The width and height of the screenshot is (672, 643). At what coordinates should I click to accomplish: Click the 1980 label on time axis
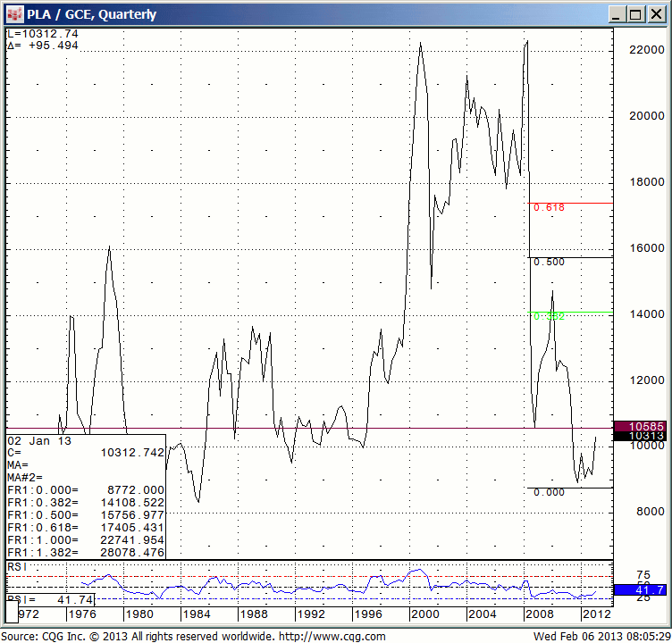(x=139, y=614)
